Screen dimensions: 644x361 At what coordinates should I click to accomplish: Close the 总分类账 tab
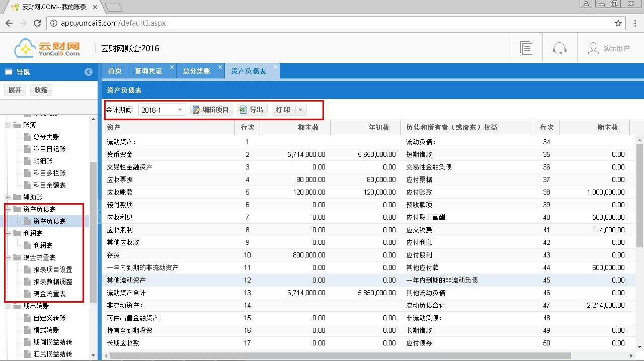tap(221, 67)
